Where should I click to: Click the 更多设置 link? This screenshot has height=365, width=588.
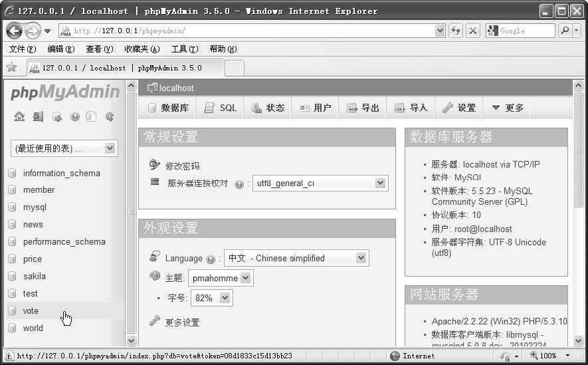click(182, 322)
